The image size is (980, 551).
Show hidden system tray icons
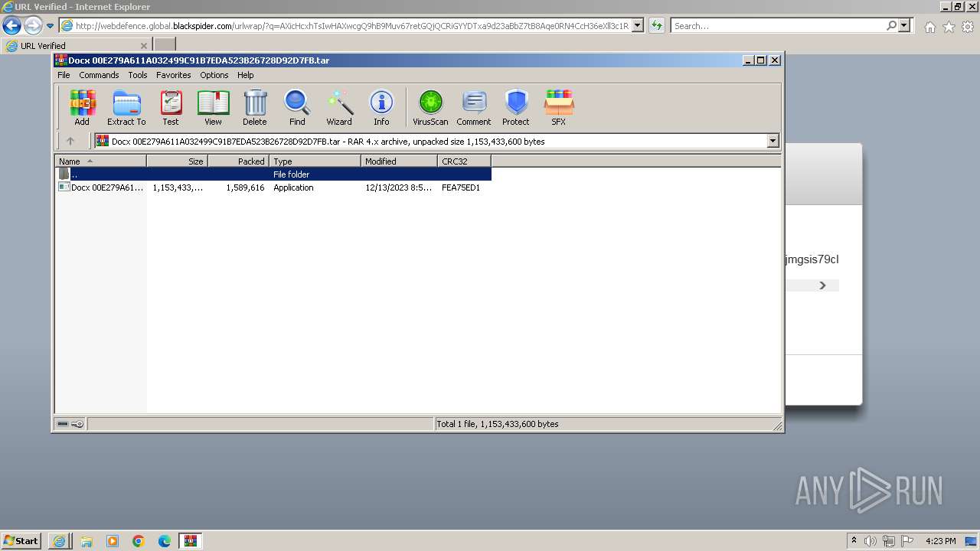pos(854,541)
